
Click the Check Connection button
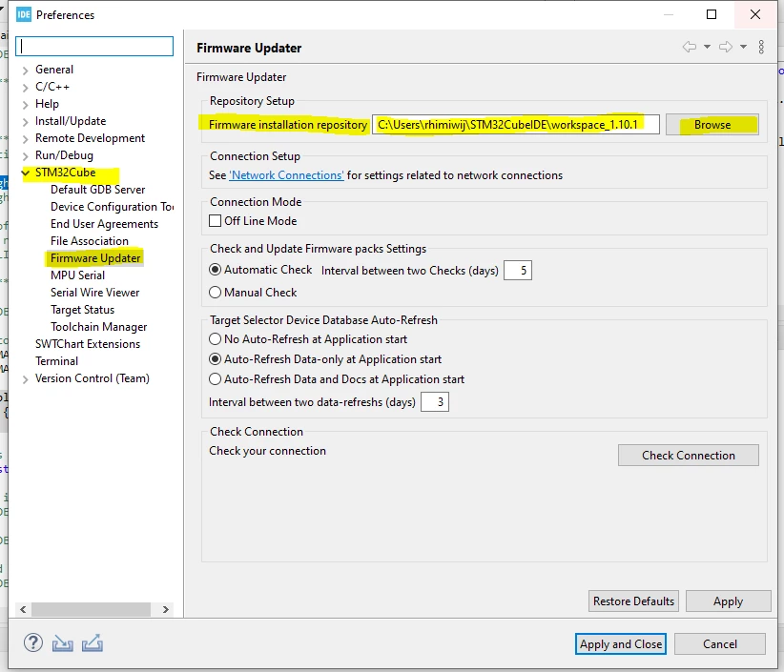click(x=688, y=456)
